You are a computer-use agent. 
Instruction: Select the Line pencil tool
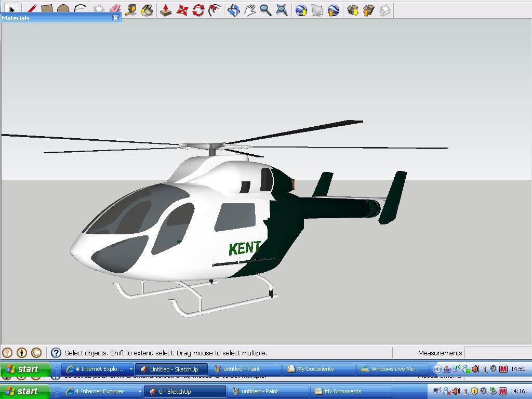[32, 9]
